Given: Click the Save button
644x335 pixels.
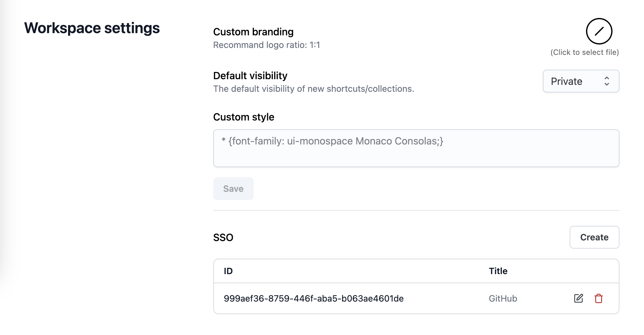Looking at the screenshot, I should coord(233,189).
